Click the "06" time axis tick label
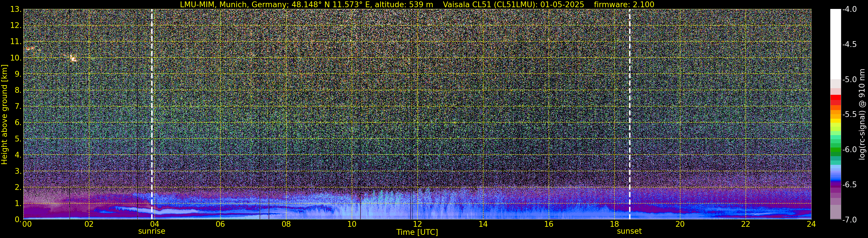 [x=220, y=224]
